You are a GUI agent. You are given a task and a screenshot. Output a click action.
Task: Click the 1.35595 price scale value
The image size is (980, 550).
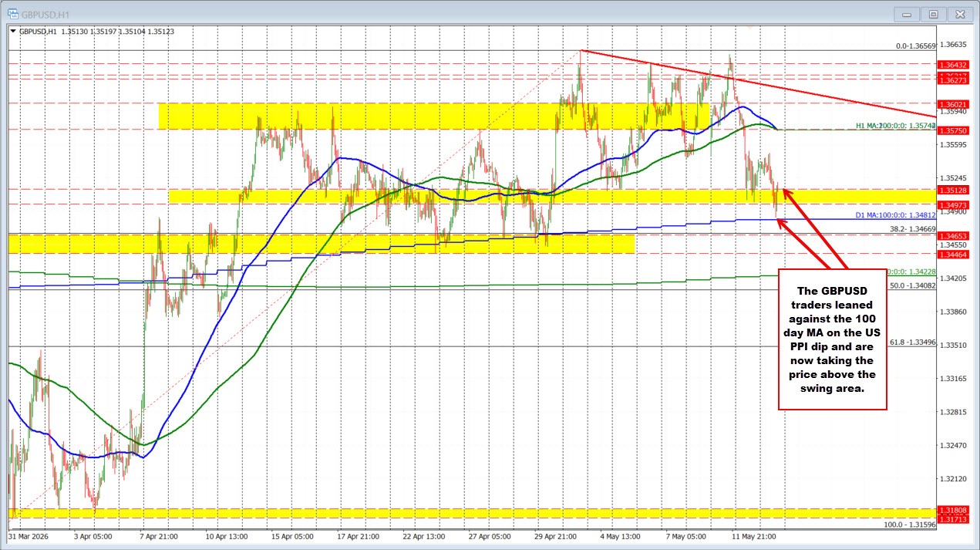pos(954,144)
